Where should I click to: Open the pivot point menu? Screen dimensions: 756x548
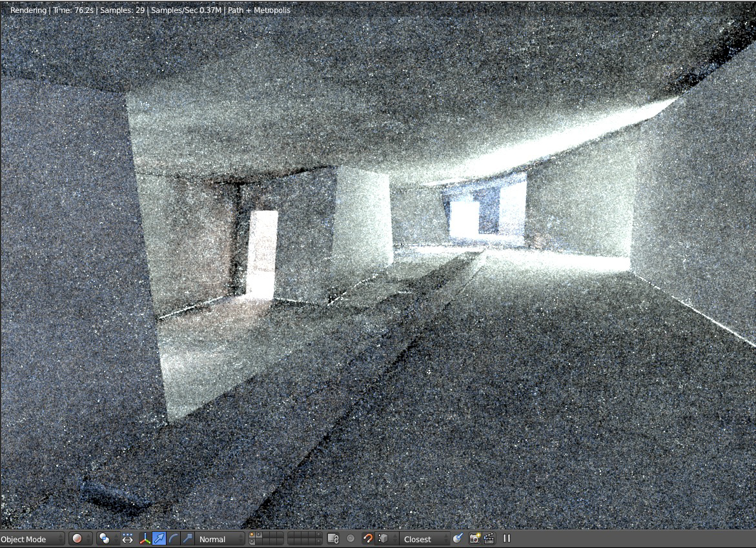tap(108, 539)
